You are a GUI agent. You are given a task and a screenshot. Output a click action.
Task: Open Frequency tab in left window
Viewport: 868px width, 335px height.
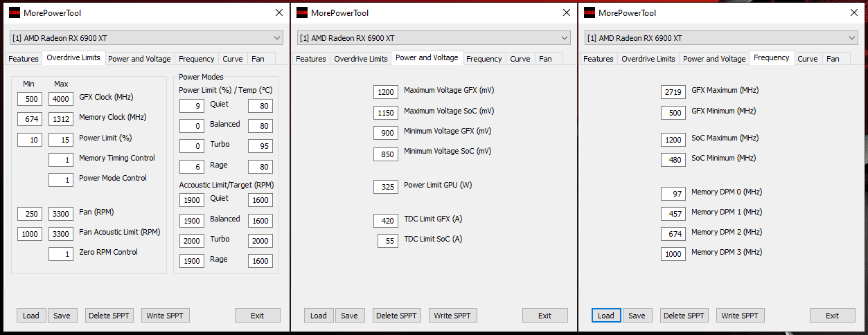197,59
